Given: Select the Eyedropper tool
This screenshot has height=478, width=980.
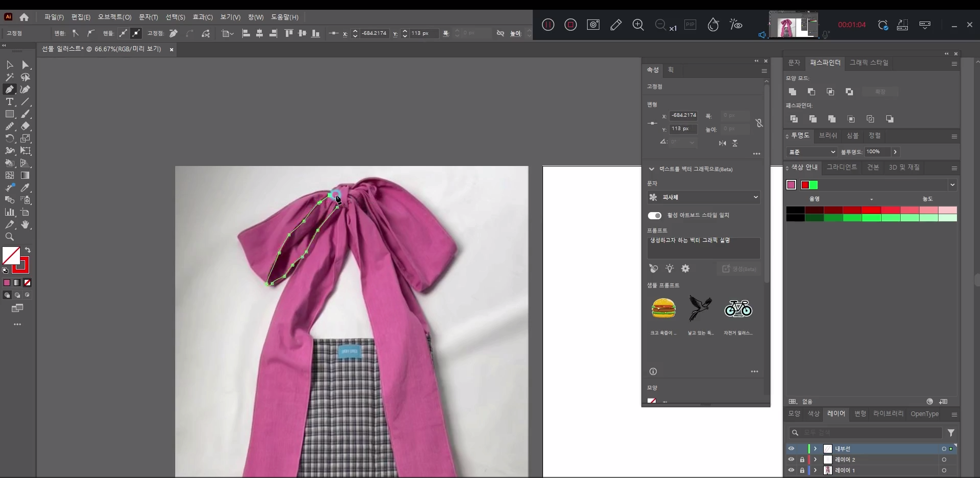Looking at the screenshot, I should tap(25, 188).
